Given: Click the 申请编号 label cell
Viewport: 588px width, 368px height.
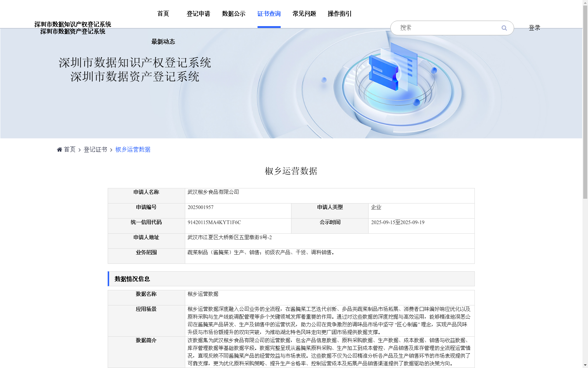Looking at the screenshot, I should point(146,211).
